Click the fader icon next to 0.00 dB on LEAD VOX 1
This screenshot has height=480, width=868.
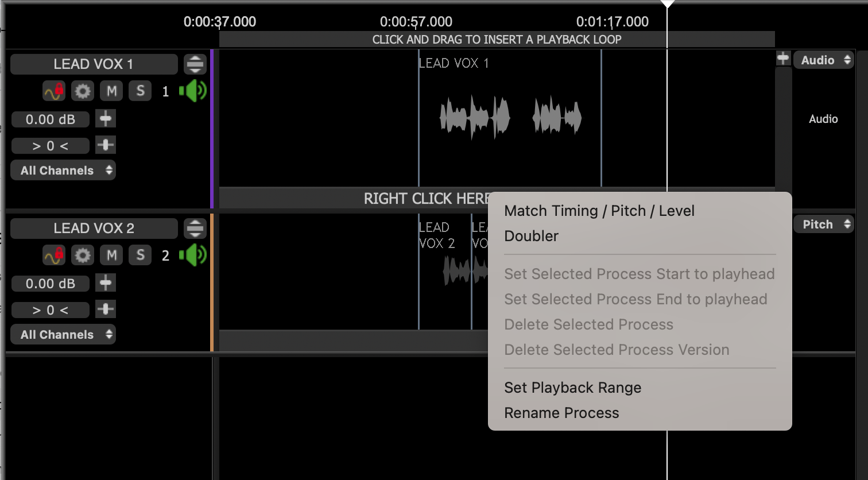[x=105, y=119]
